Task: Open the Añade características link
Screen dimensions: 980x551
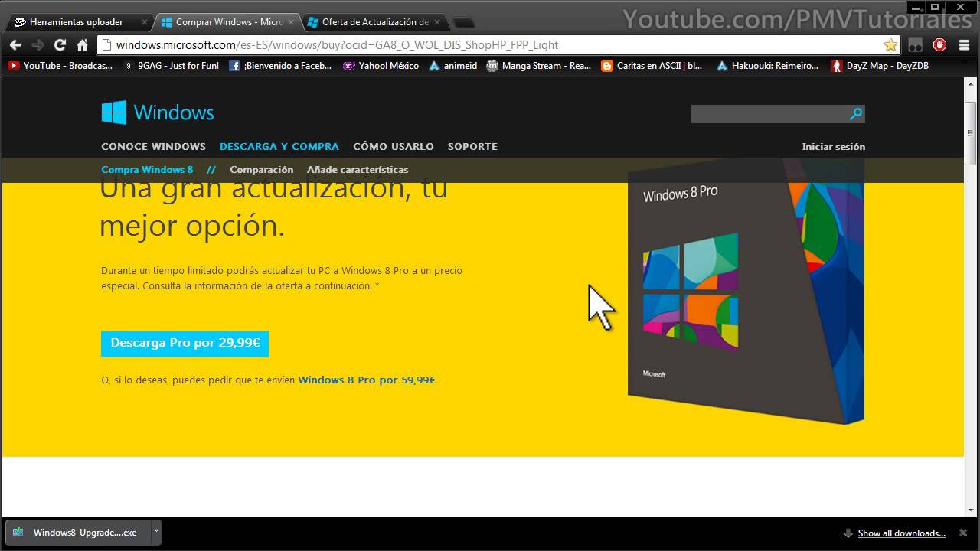Action: [358, 170]
